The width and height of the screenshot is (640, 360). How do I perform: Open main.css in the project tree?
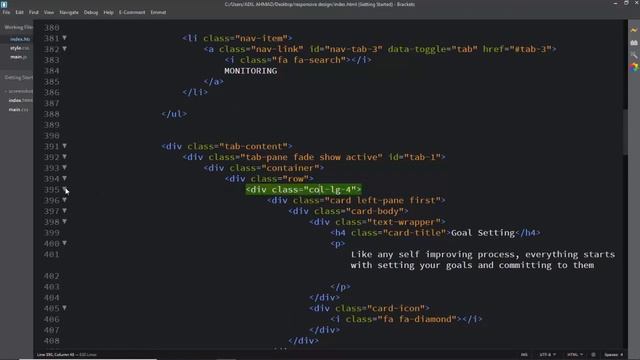tap(19, 109)
